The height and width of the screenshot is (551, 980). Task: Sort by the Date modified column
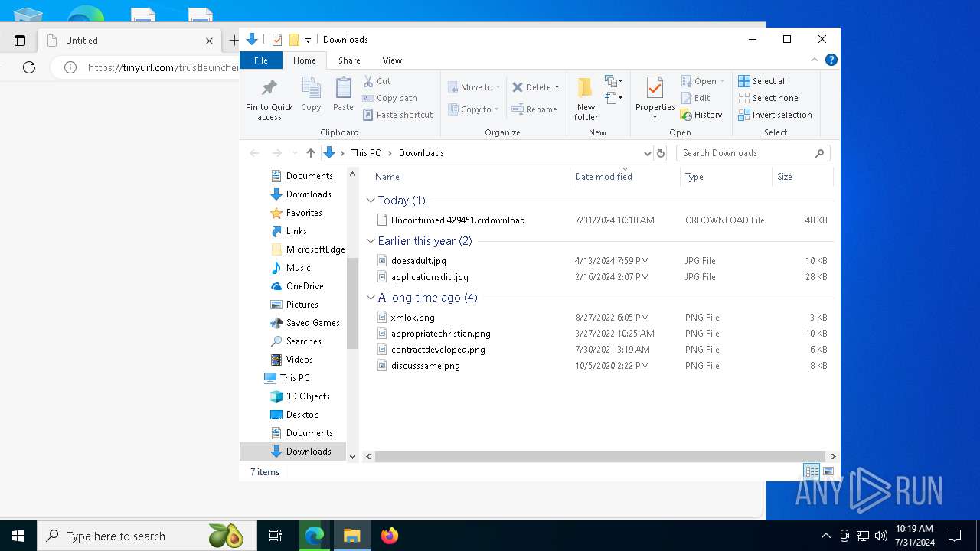[625, 177]
